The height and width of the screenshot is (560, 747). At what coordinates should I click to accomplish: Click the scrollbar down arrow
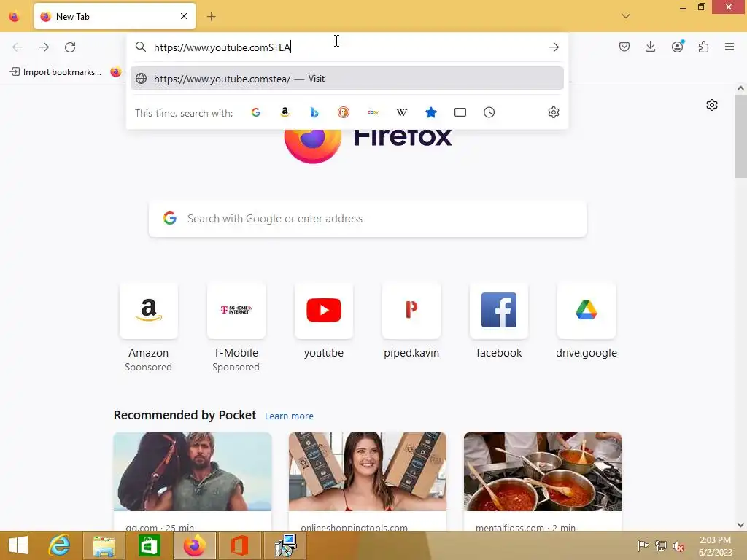(x=740, y=525)
